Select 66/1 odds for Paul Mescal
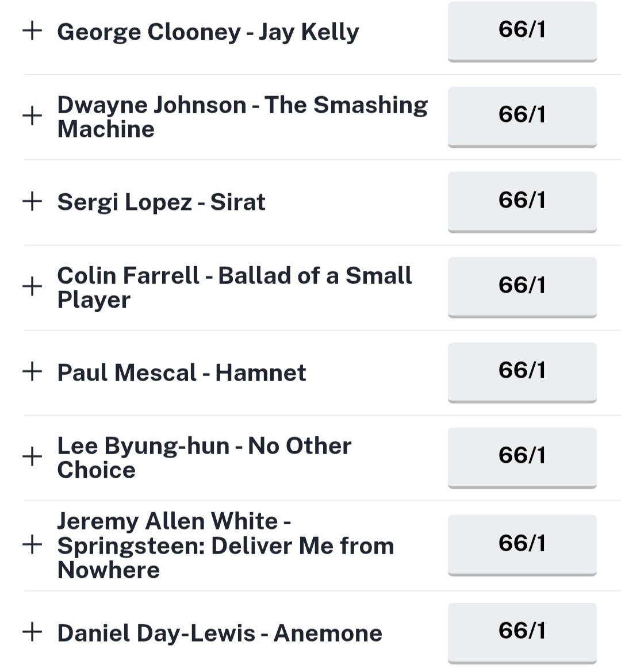The width and height of the screenshot is (621, 672). point(522,371)
